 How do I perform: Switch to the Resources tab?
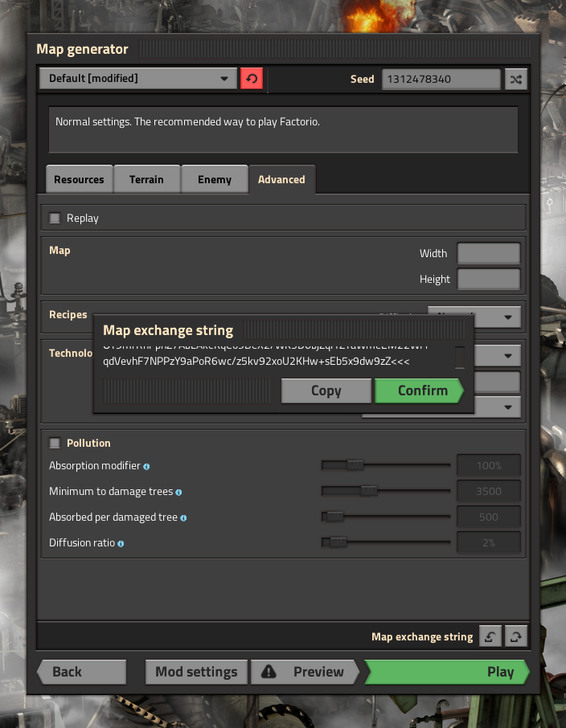tap(79, 179)
